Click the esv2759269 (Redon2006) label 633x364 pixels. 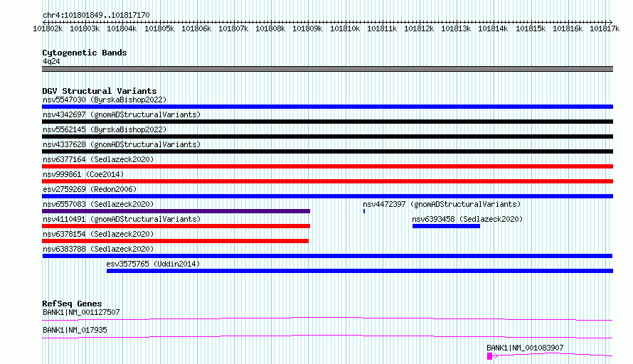[90, 189]
